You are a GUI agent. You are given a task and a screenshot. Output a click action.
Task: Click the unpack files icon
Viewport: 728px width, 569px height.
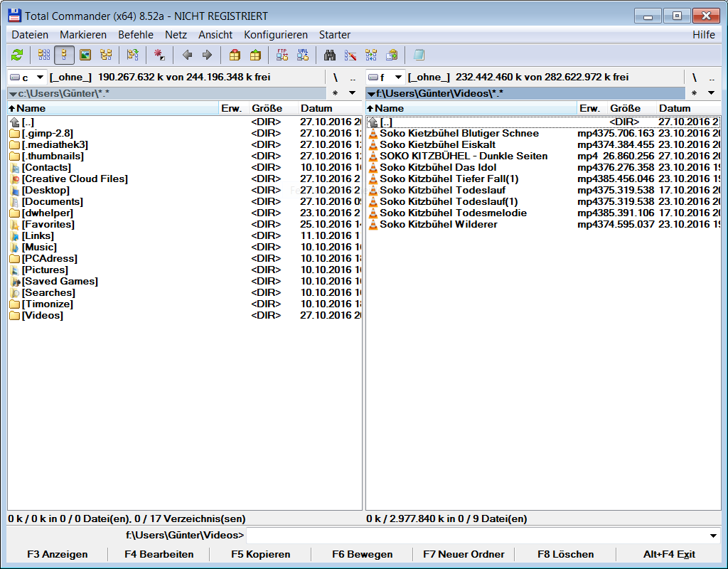(x=255, y=55)
